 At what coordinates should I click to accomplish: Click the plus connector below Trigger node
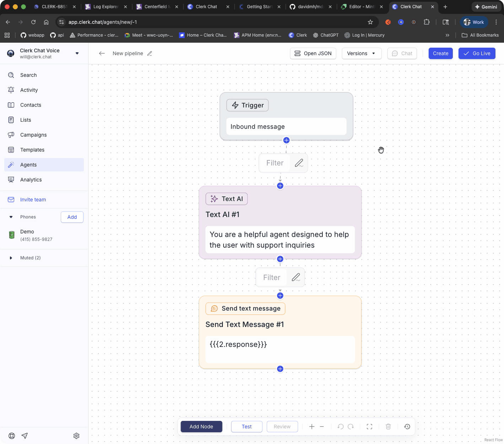click(x=286, y=140)
